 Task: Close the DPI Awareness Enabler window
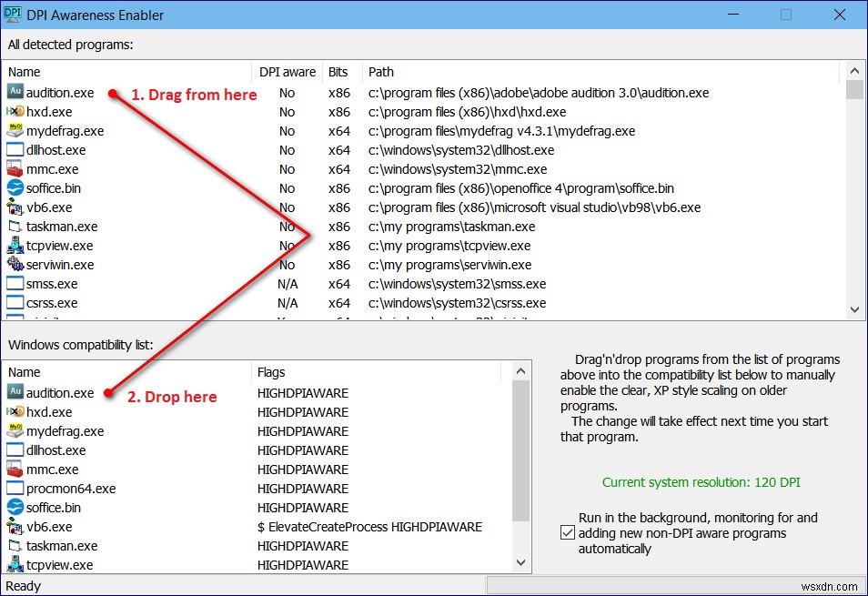tap(839, 15)
